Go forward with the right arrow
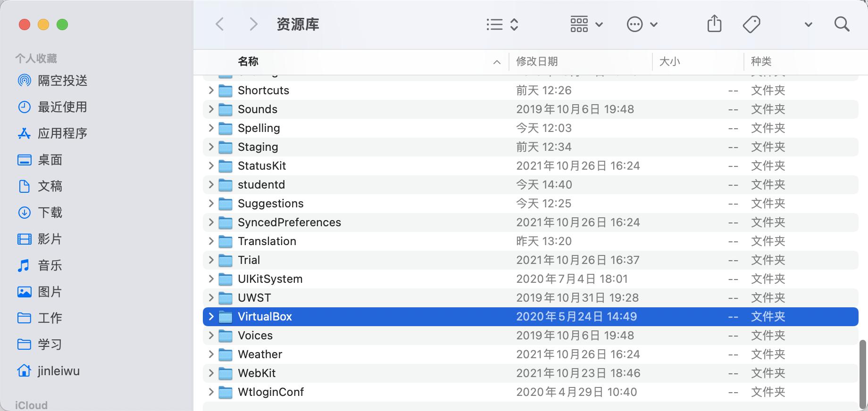 [x=253, y=24]
